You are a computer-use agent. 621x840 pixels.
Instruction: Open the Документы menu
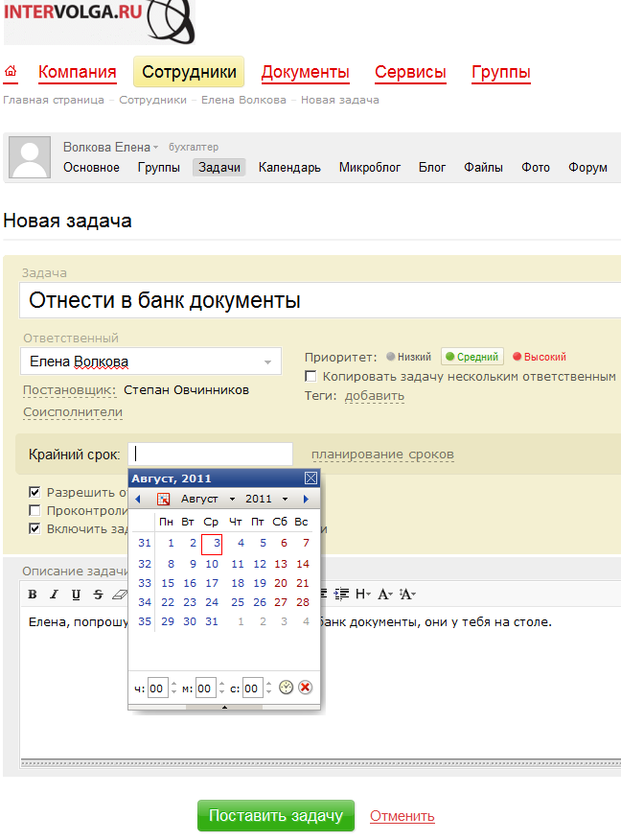(305, 72)
